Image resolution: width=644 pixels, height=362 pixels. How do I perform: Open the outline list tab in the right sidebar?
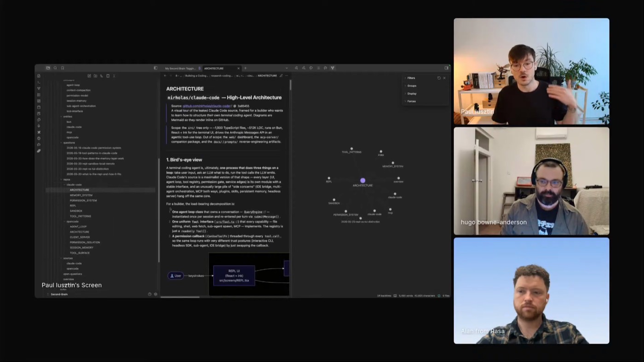click(318, 68)
